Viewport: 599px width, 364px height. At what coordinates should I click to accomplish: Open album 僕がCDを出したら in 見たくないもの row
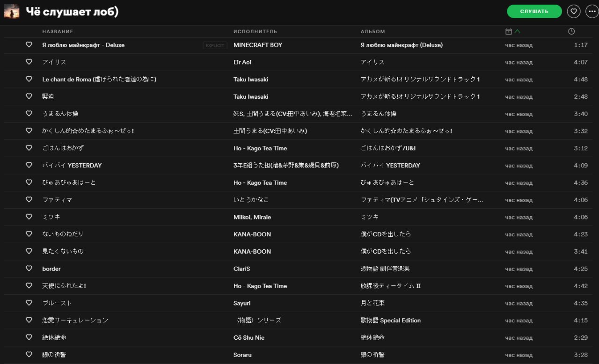coord(386,251)
